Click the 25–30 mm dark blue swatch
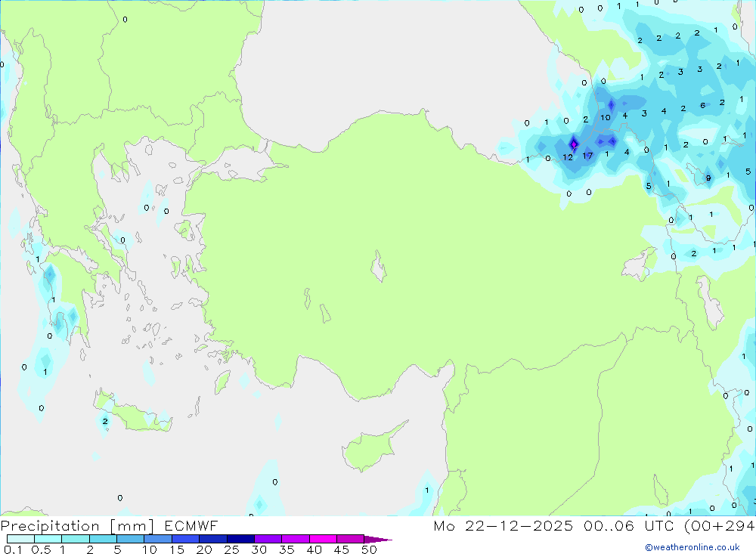This screenshot has height=554, width=756. (240, 539)
